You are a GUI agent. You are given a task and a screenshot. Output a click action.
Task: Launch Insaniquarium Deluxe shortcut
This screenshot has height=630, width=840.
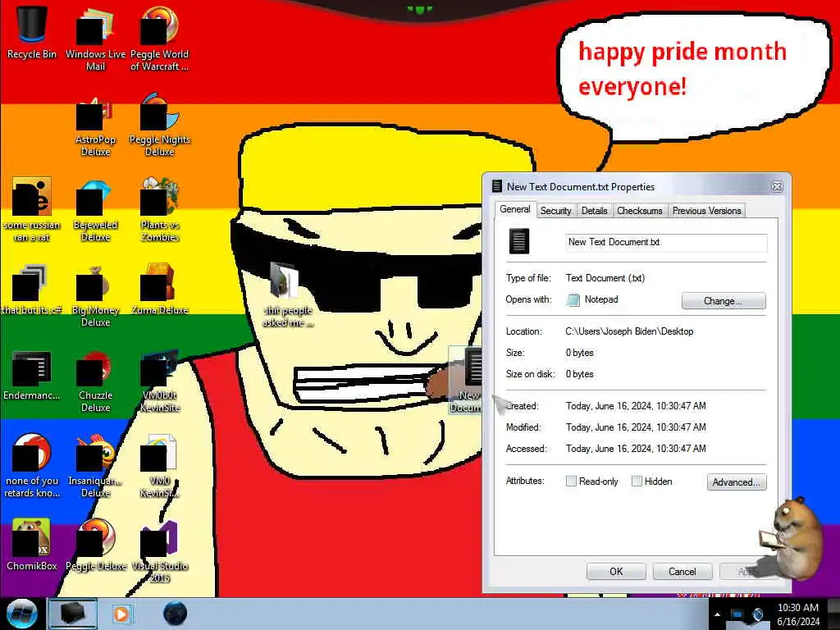95,466
